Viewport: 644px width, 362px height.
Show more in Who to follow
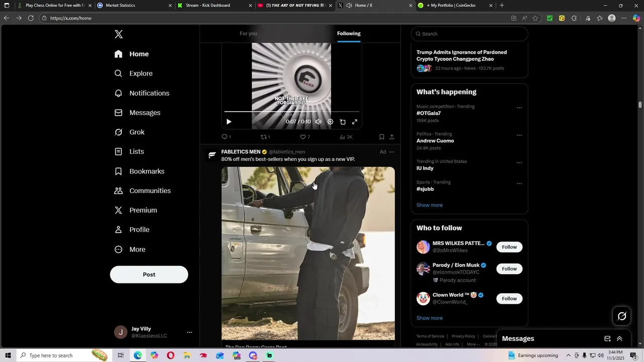(430, 318)
